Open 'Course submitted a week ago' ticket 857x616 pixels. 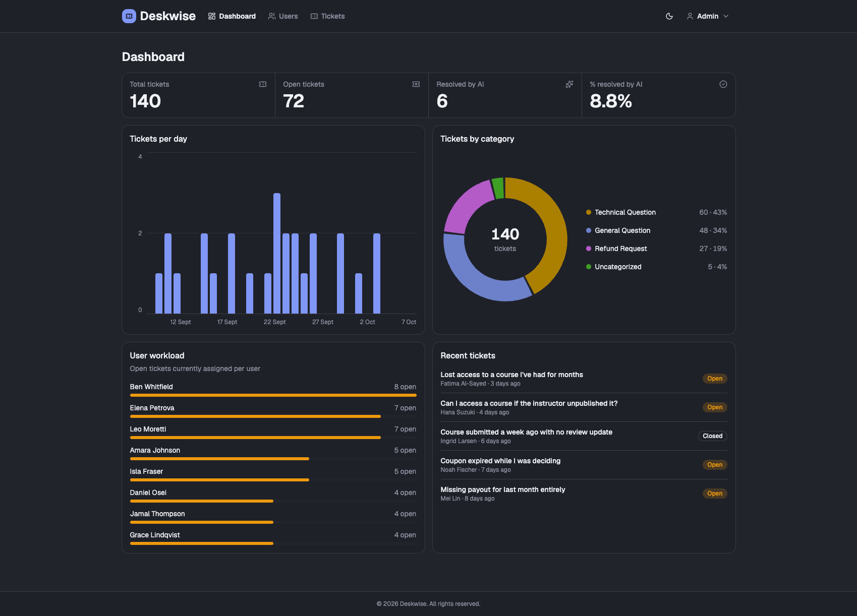pos(526,432)
